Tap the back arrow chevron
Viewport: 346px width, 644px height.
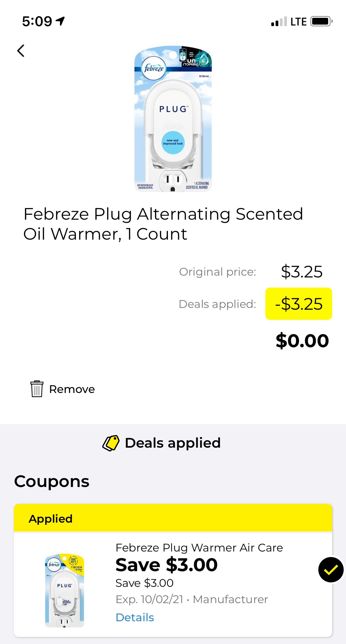[x=21, y=51]
